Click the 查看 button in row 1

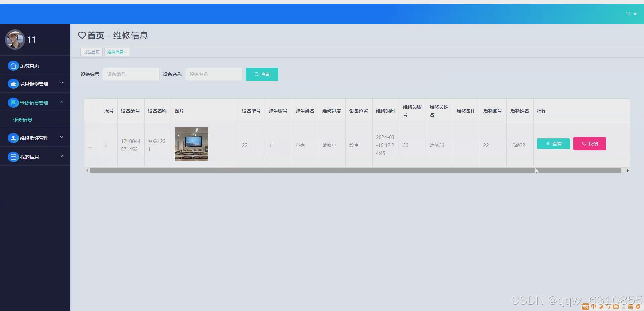click(553, 144)
